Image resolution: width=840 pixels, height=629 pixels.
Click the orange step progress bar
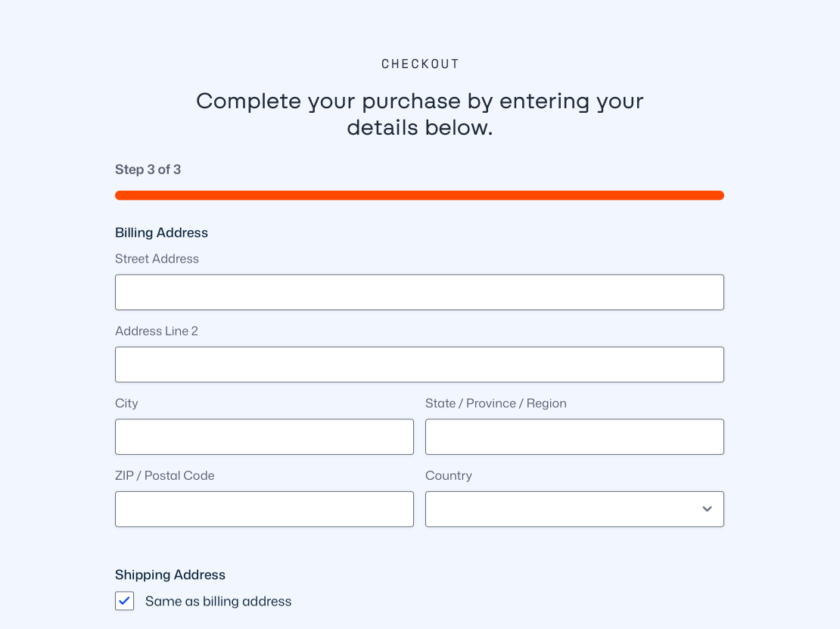pyautogui.click(x=419, y=195)
